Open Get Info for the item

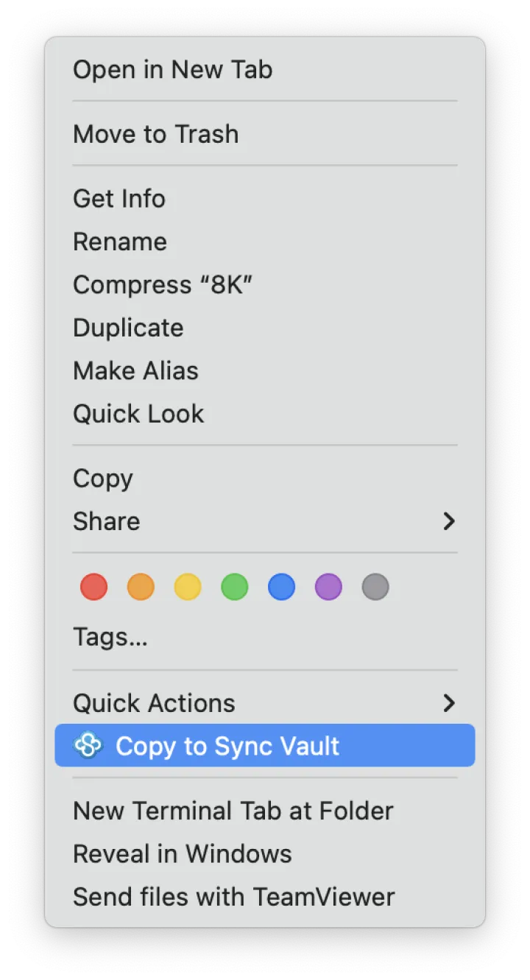click(119, 199)
